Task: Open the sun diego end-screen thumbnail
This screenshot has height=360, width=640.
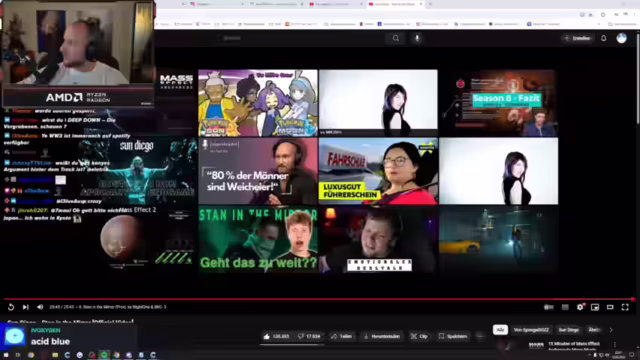Action: [139, 171]
